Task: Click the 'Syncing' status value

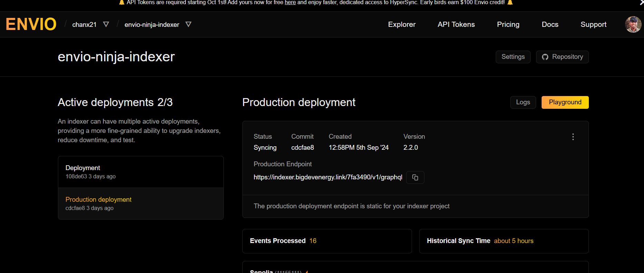Action: pyautogui.click(x=265, y=147)
